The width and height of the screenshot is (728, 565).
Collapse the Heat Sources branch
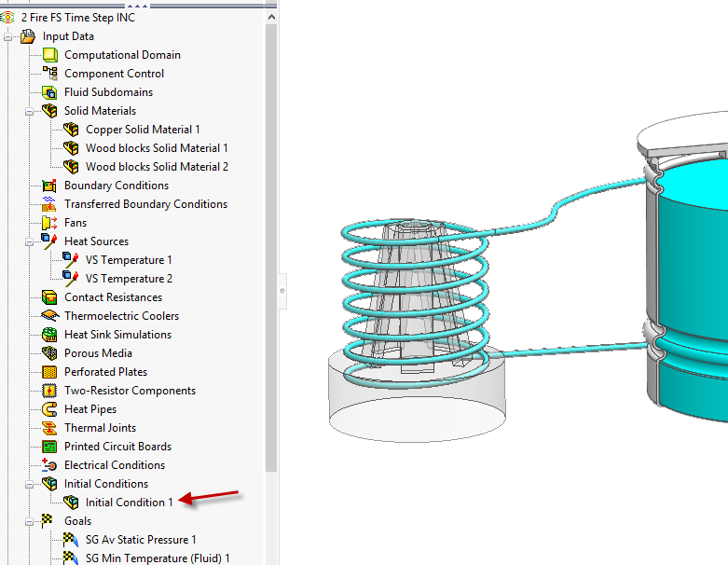(29, 241)
